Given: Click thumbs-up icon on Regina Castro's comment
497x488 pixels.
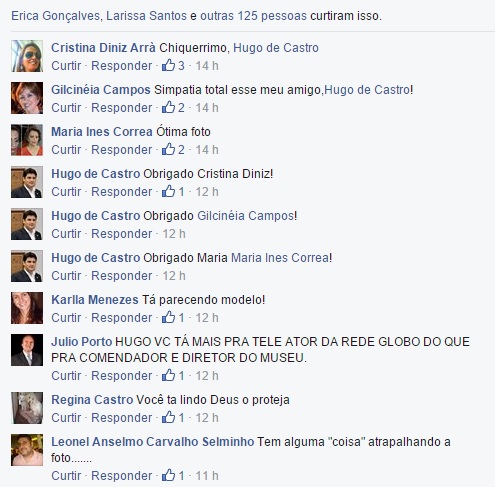Looking at the screenshot, I should 168,417.
